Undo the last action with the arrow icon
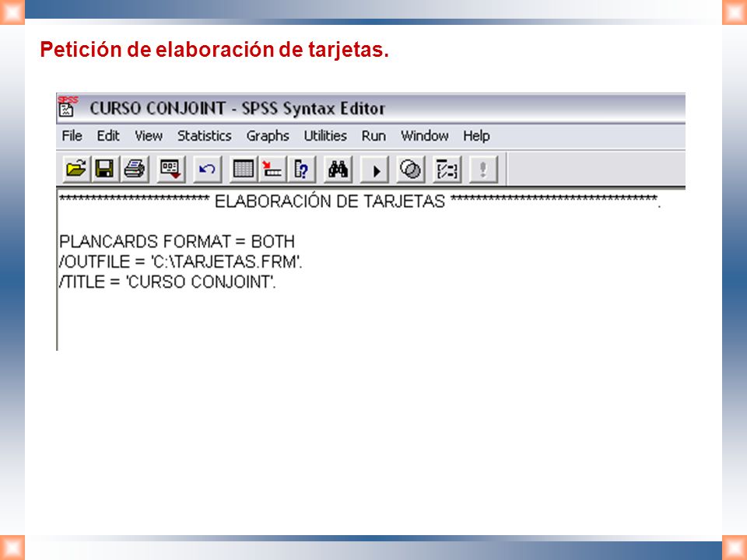The height and width of the screenshot is (560, 747). [207, 169]
